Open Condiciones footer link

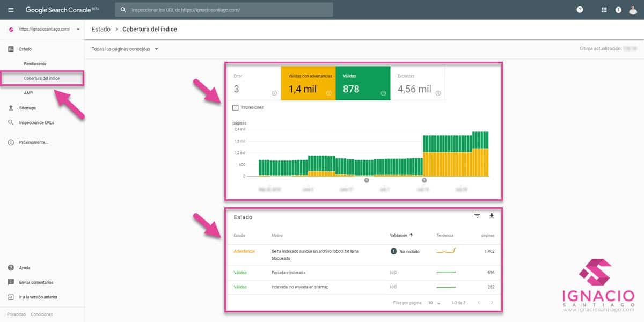click(x=42, y=314)
